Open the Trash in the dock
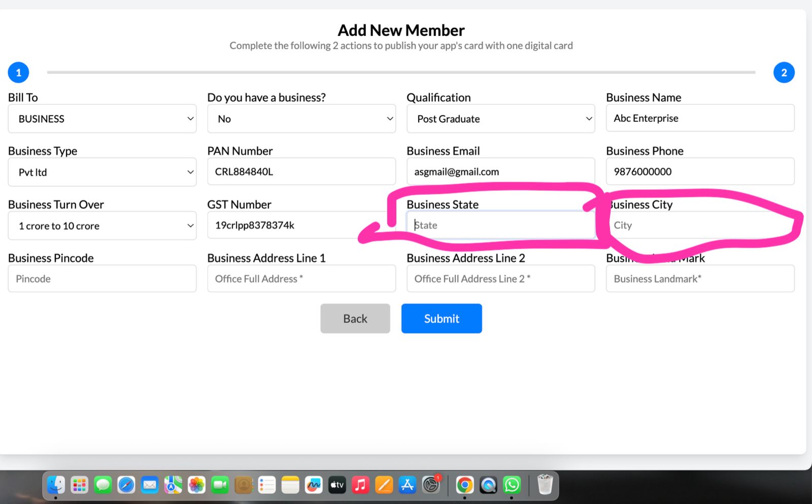 click(x=545, y=485)
